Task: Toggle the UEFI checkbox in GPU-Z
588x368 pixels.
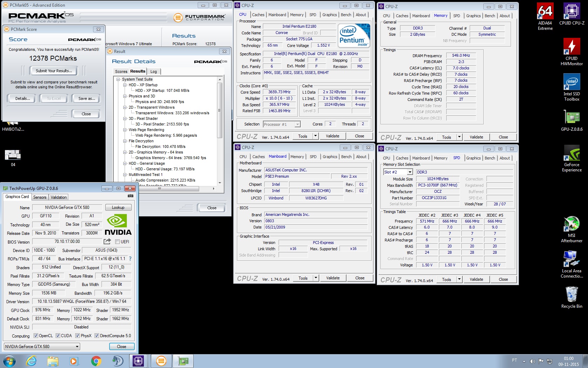Action: coord(118,242)
